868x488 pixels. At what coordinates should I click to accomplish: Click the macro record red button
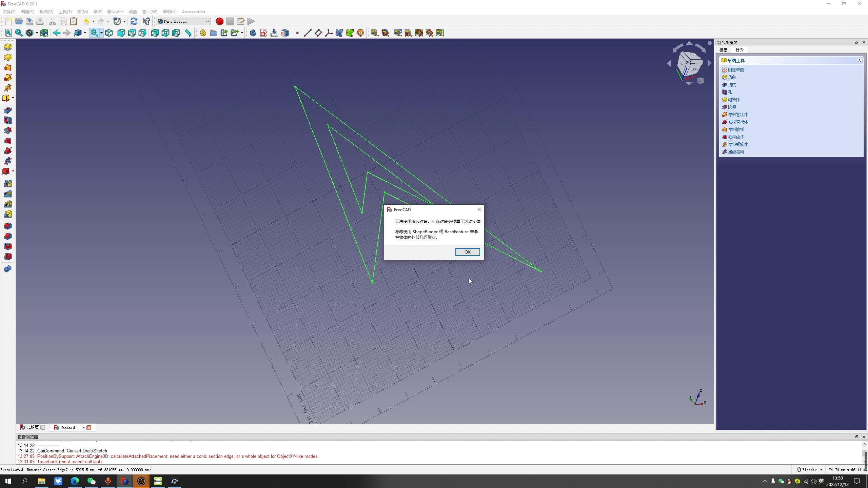tap(219, 21)
